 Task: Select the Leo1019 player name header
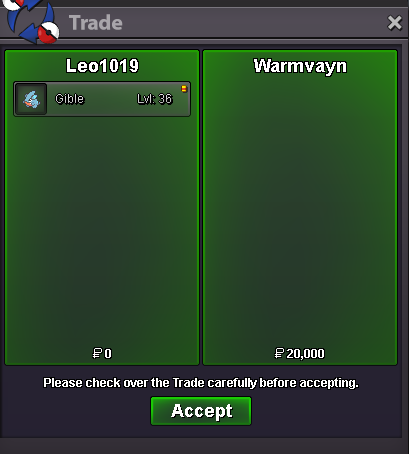102,66
